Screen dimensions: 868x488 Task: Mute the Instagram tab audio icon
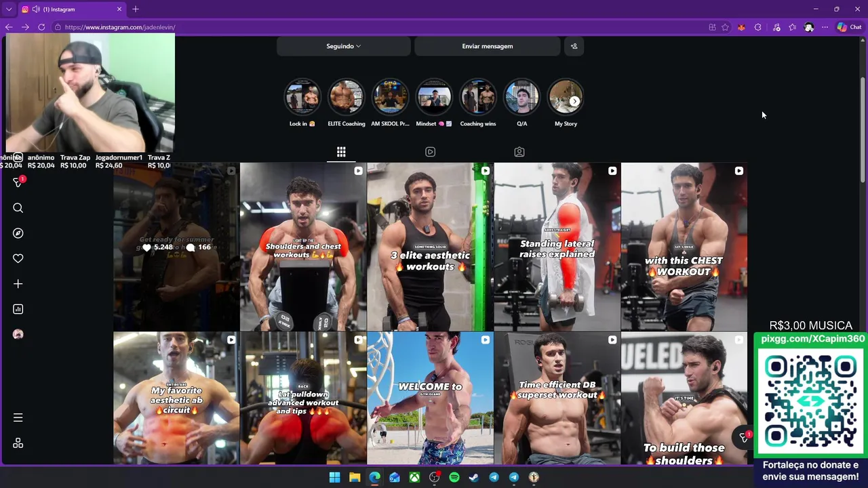pos(35,9)
